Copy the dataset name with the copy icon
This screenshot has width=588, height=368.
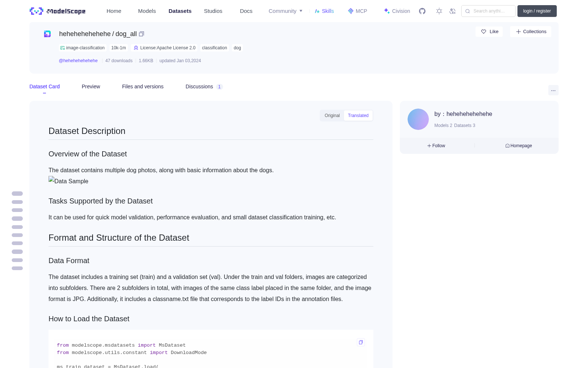point(141,34)
